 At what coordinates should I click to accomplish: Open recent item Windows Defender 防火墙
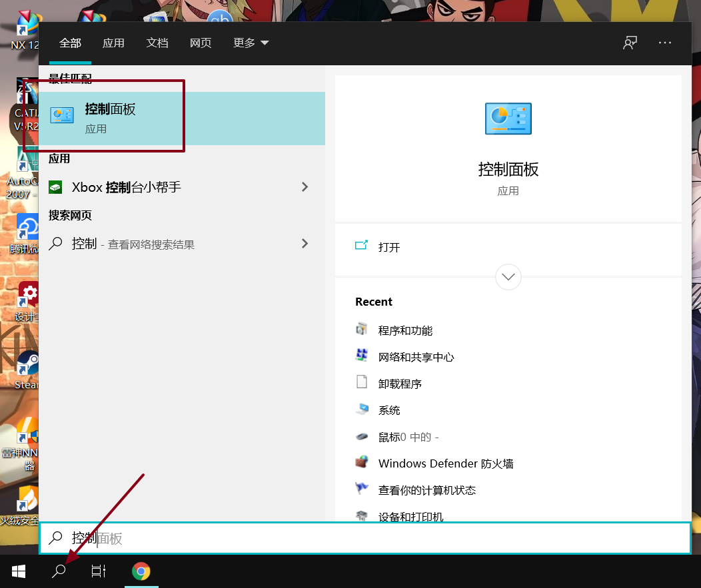click(446, 463)
